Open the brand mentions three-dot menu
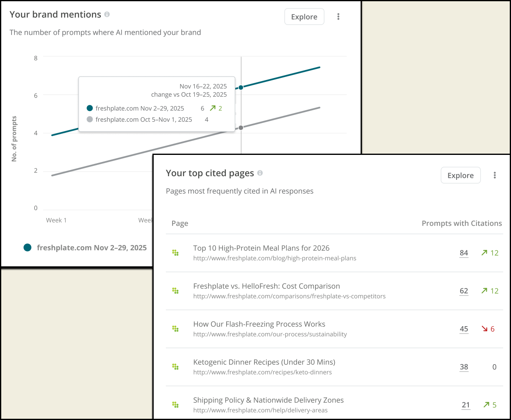This screenshot has width=511, height=420. click(338, 17)
